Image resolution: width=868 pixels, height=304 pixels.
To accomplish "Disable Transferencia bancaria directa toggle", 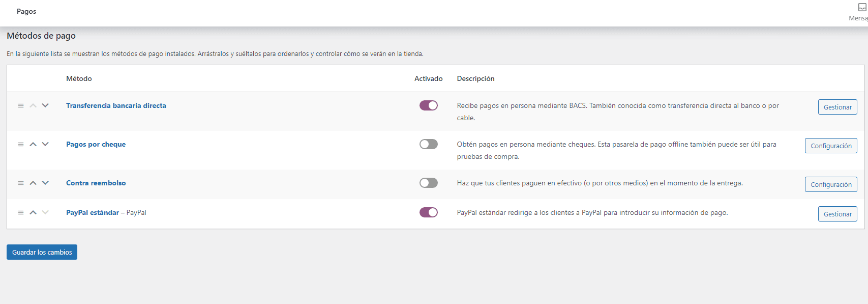I will coord(428,105).
